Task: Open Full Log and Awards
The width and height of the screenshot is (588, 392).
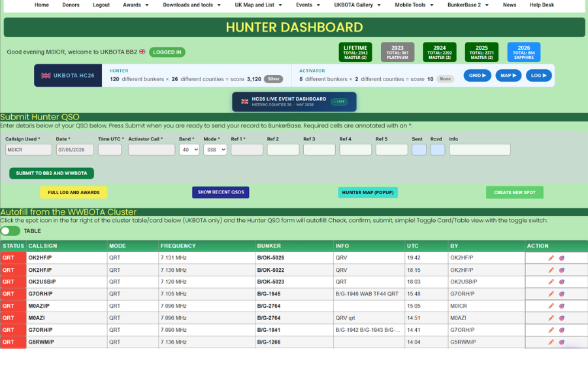Action: (73, 193)
